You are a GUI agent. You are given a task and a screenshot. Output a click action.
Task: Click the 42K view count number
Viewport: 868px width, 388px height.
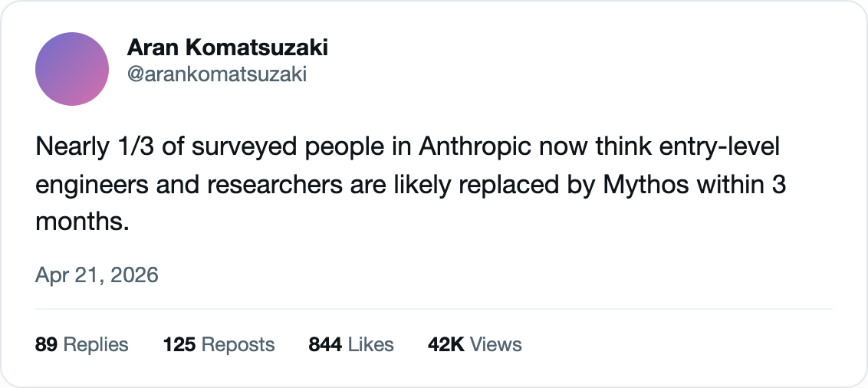point(446,345)
